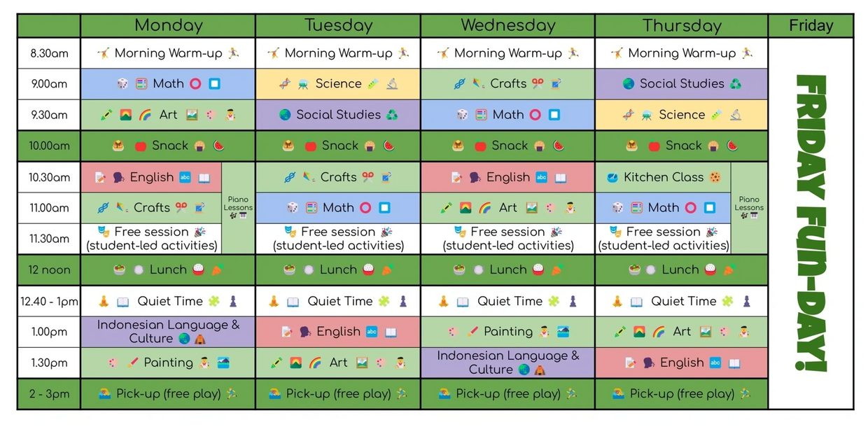Viewport: 868px width, 434px height.
Task: Click the globe icon in Tuesday's Social Studies cell
Action: click(285, 115)
